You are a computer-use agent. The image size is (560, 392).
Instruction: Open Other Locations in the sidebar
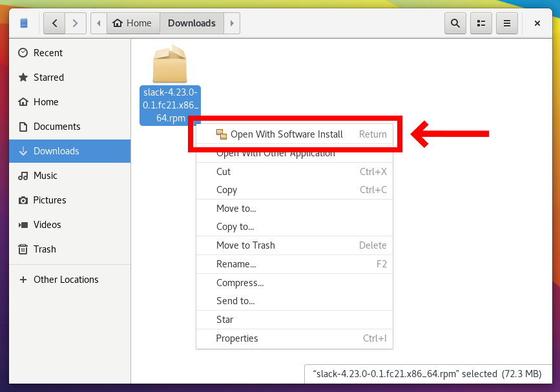coord(70,280)
